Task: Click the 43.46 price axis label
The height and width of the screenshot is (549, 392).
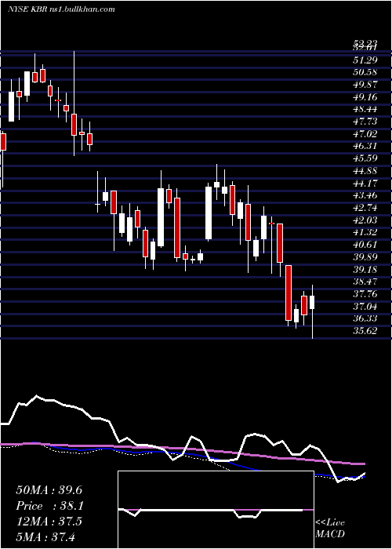Action: pos(365,195)
